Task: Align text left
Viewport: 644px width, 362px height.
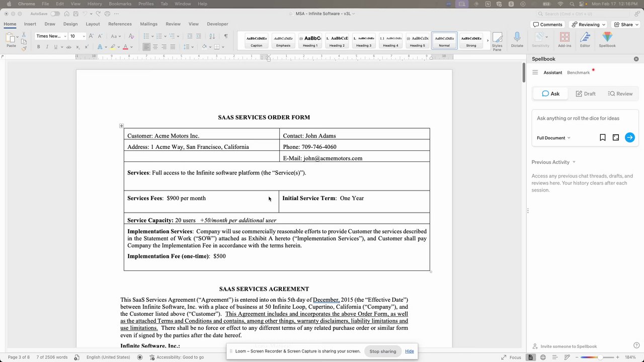Action: [x=146, y=47]
